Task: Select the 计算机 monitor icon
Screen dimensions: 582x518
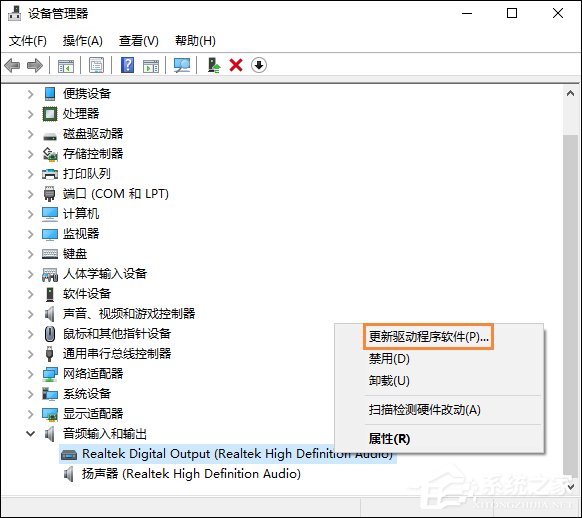Action: pyautogui.click(x=50, y=214)
